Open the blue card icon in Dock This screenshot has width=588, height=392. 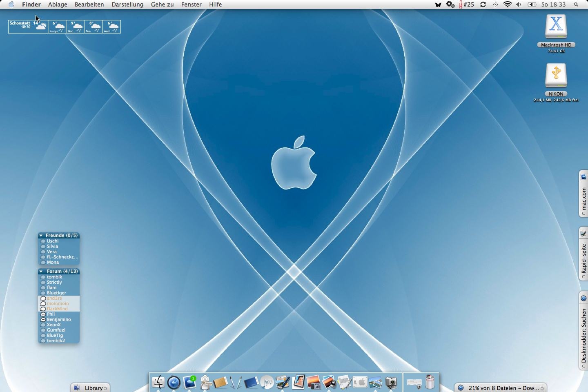[251, 383]
